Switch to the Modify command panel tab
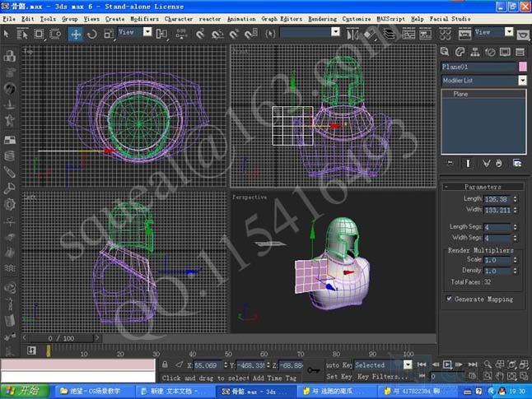This screenshot has width=532, height=399. pos(460,52)
